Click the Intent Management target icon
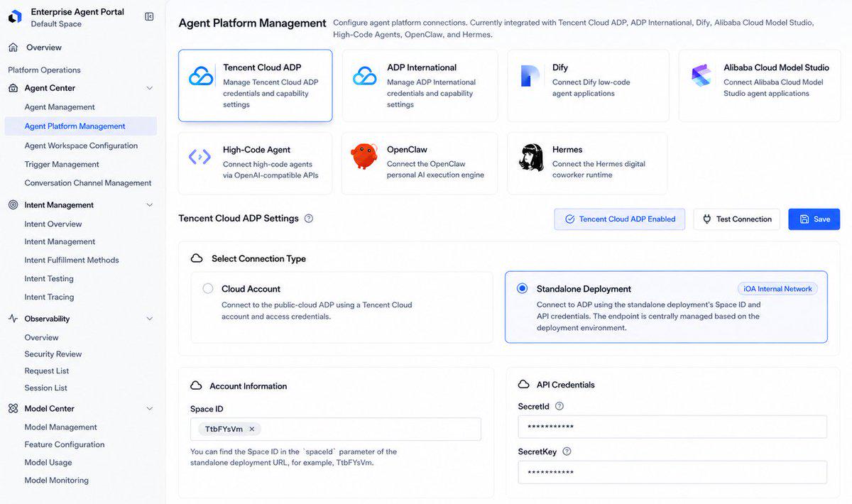This screenshot has width=852, height=504. tap(13, 205)
